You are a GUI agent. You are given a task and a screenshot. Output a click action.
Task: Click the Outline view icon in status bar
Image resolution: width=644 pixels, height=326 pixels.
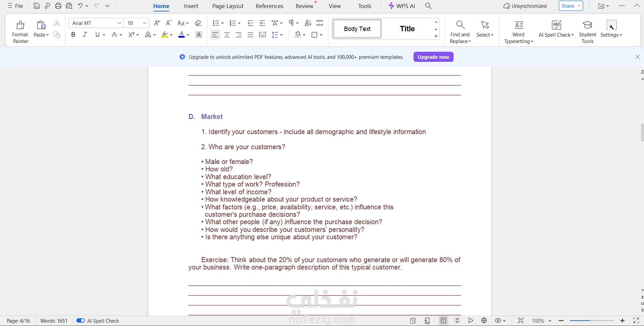(x=457, y=321)
